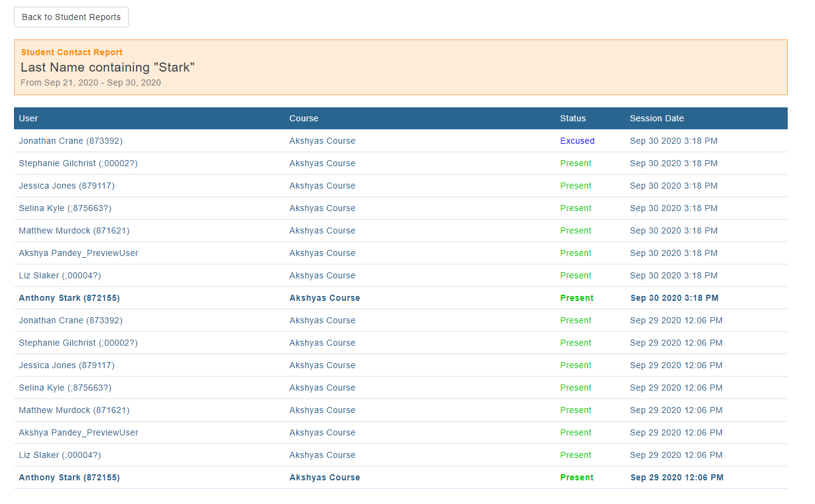The image size is (815, 504).
Task: Click the Student Contact Report heading
Action: tap(72, 52)
